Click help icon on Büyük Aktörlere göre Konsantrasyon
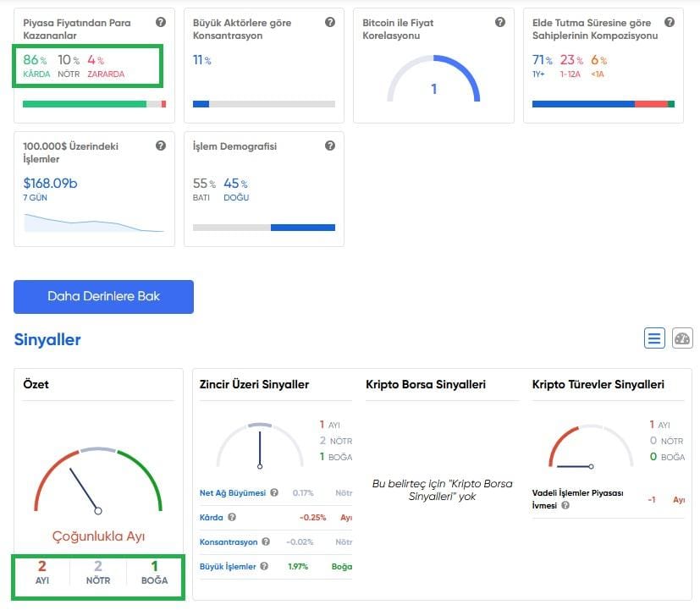Viewport: 700px width, 610px height. tap(330, 22)
